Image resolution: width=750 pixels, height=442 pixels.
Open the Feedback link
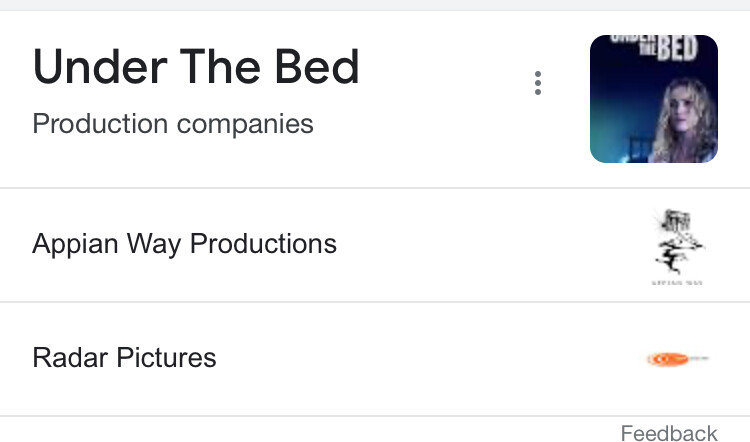point(669,433)
